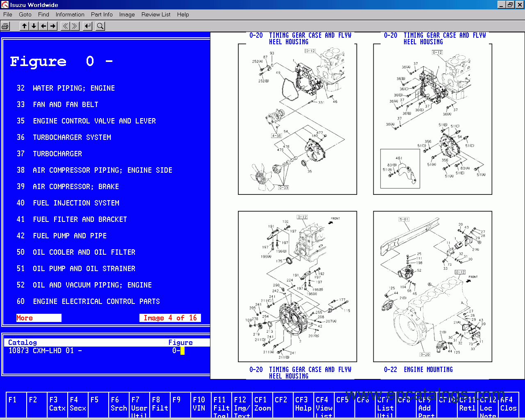
Task: Select figure 37 TURBOCHARGER
Action: coord(49,154)
